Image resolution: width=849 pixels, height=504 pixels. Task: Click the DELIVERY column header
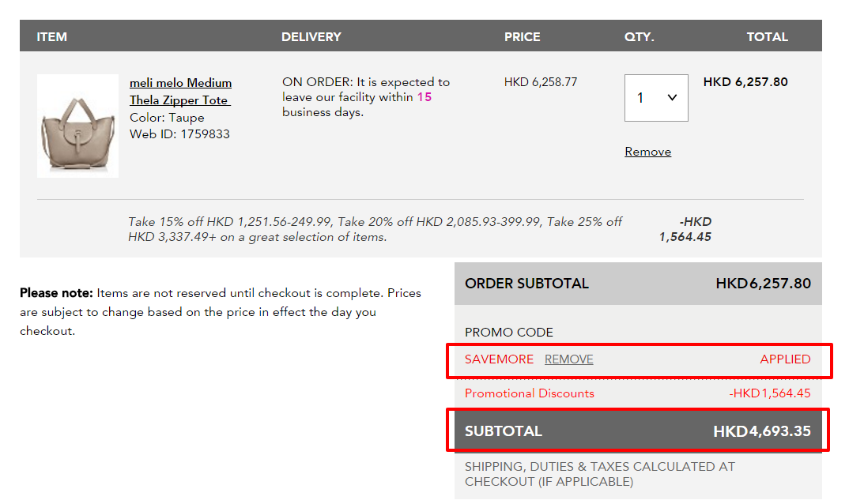tap(311, 37)
